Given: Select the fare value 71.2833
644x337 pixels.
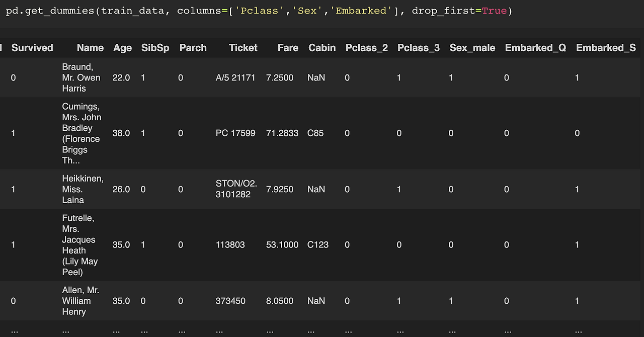Looking at the screenshot, I should pyautogui.click(x=282, y=133).
